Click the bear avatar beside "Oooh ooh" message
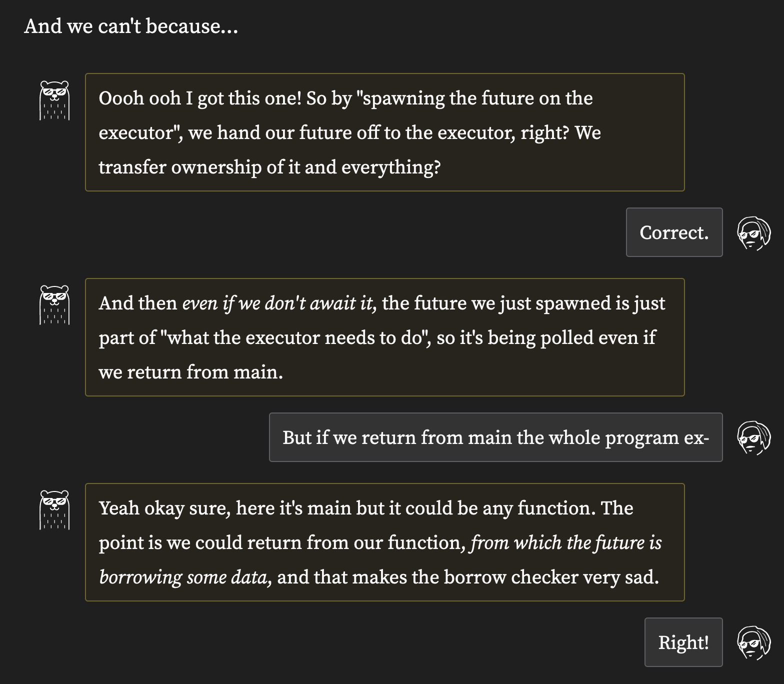The image size is (784, 684). tap(54, 100)
